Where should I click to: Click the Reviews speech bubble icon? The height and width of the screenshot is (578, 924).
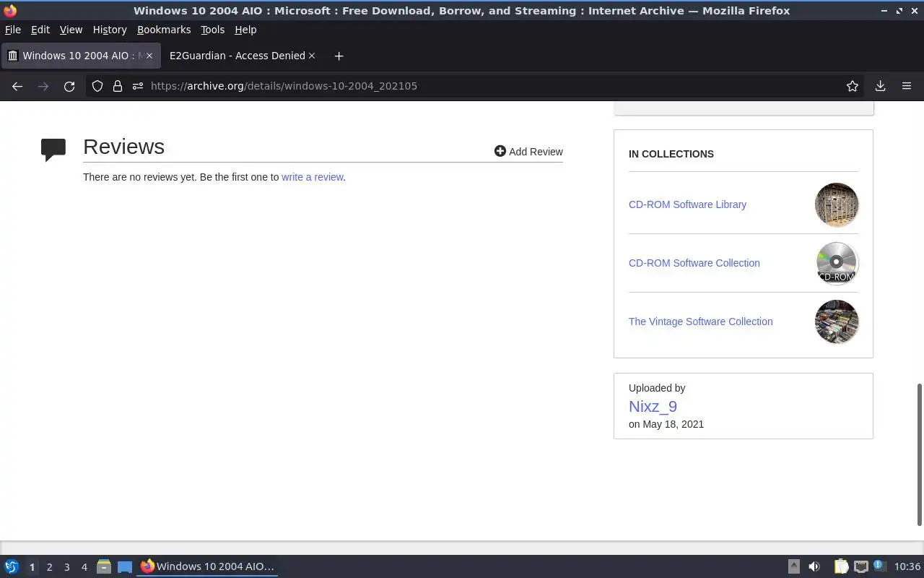click(x=53, y=150)
